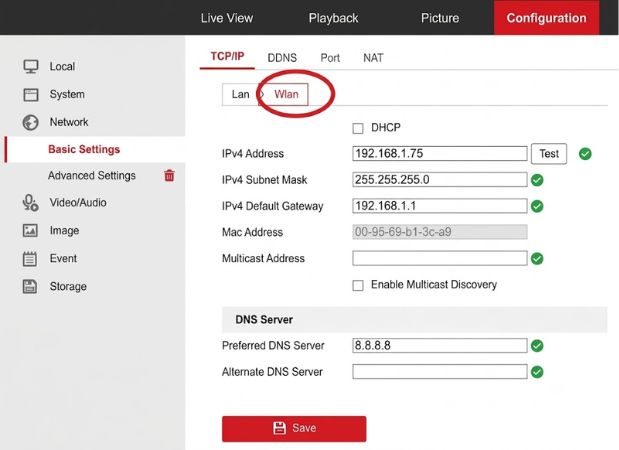Screen dimensions: 619x450
Task: Click the green check beside Alternate DNS Server
Action: coord(537,372)
